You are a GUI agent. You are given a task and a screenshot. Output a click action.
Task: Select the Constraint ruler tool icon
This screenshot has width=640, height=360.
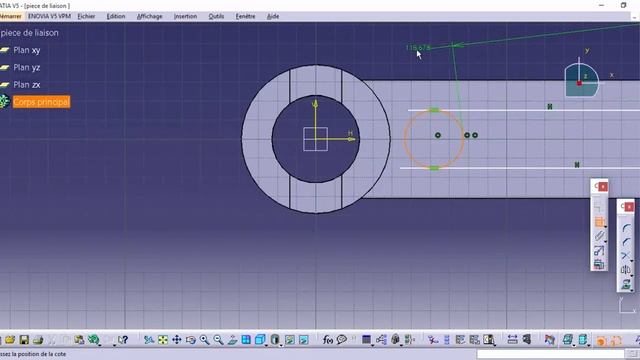pyautogui.click(x=599, y=236)
